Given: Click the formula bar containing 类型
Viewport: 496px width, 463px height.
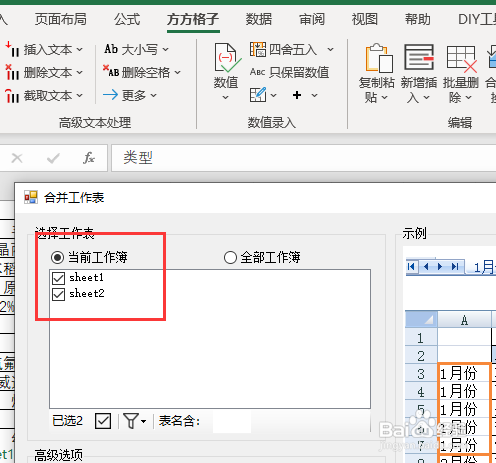Looking at the screenshot, I should coord(304,158).
